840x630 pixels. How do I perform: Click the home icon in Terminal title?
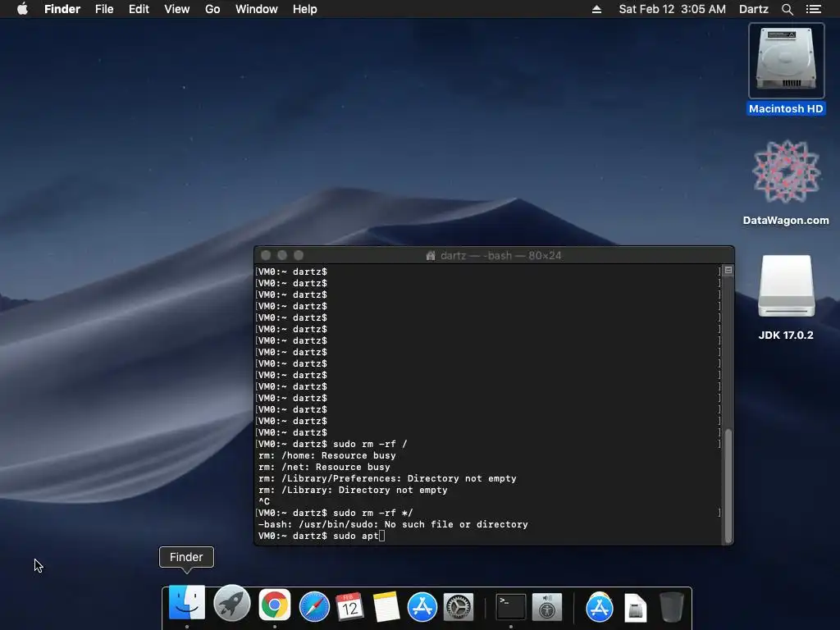click(x=430, y=256)
